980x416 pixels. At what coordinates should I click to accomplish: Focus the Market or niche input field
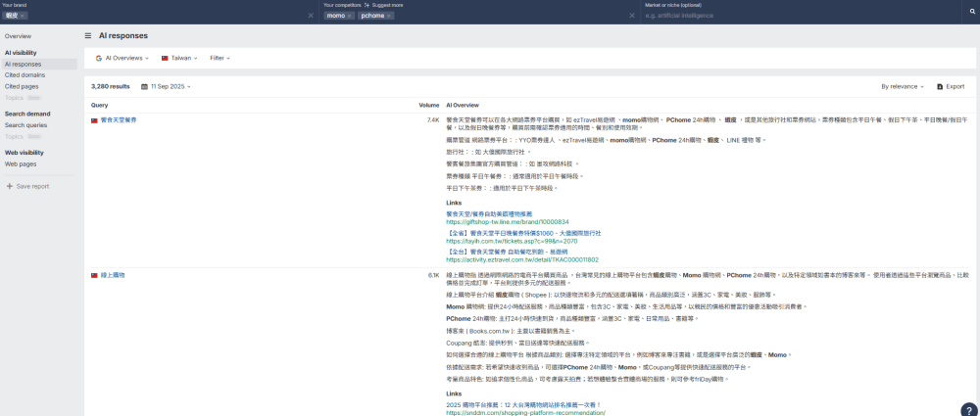point(800,16)
